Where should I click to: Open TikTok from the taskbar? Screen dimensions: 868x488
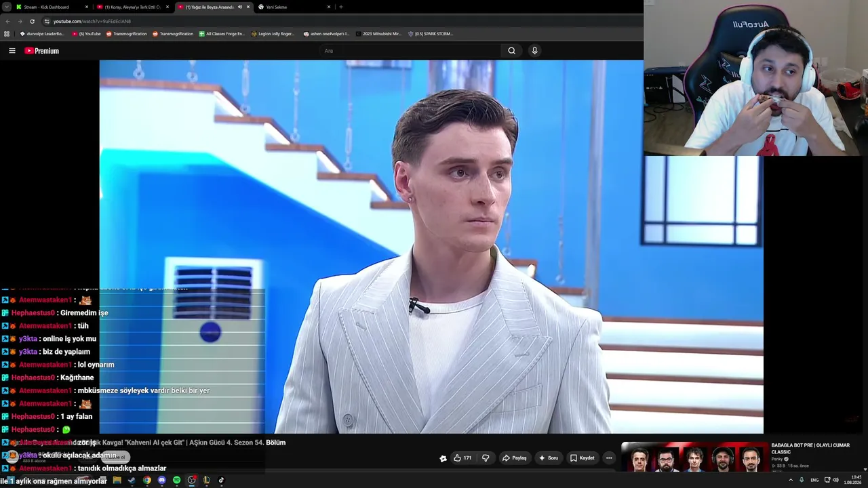(x=221, y=480)
